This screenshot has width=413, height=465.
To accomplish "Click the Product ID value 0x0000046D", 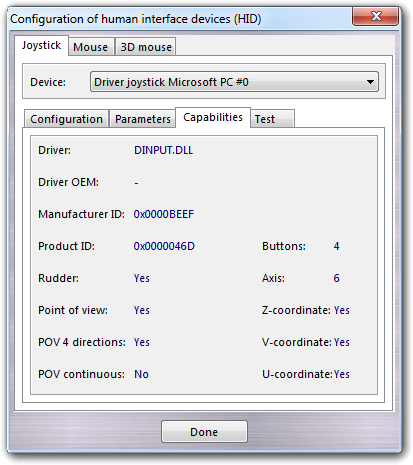I will (x=164, y=246).
